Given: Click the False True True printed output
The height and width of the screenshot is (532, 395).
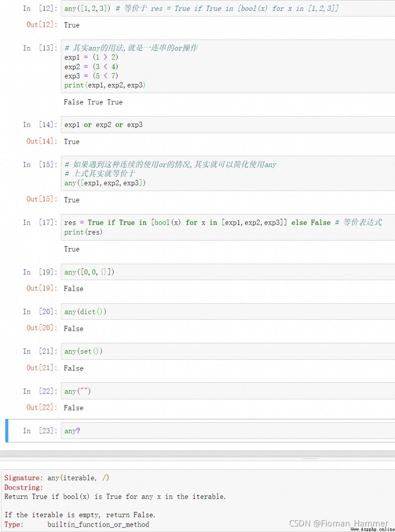Looking at the screenshot, I should tap(93, 102).
